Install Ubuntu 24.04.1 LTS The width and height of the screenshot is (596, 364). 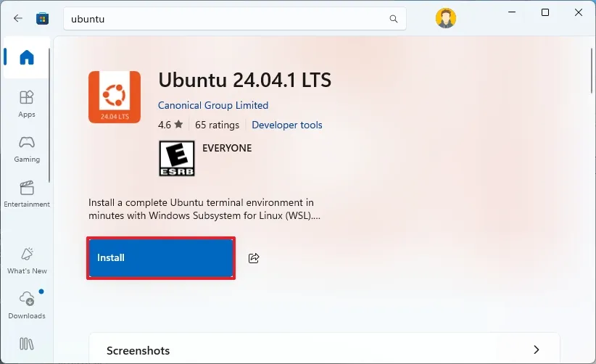pos(161,258)
